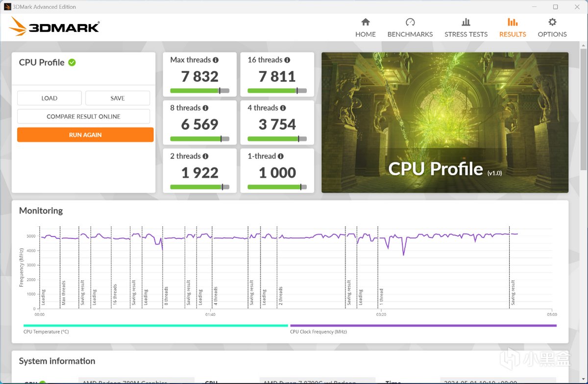Click scrollbar up arrow
This screenshot has width=588, height=384.
583,45
